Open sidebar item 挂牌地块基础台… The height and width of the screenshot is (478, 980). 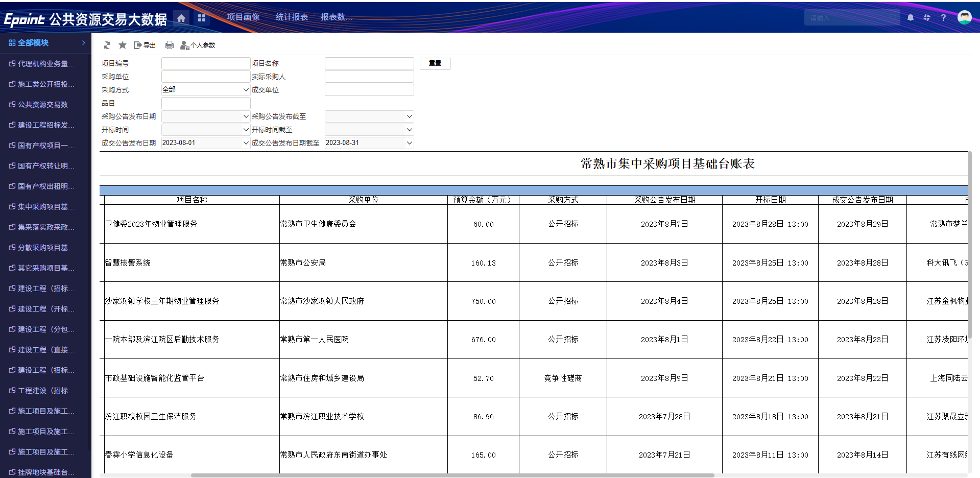pyautogui.click(x=45, y=472)
